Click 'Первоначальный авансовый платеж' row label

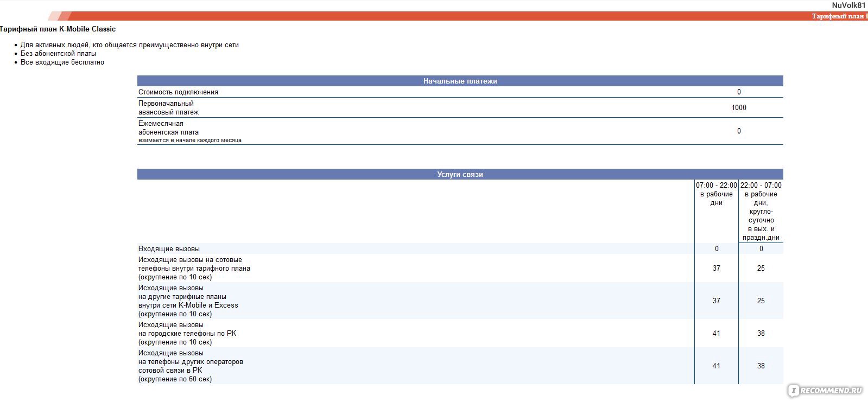(x=168, y=108)
